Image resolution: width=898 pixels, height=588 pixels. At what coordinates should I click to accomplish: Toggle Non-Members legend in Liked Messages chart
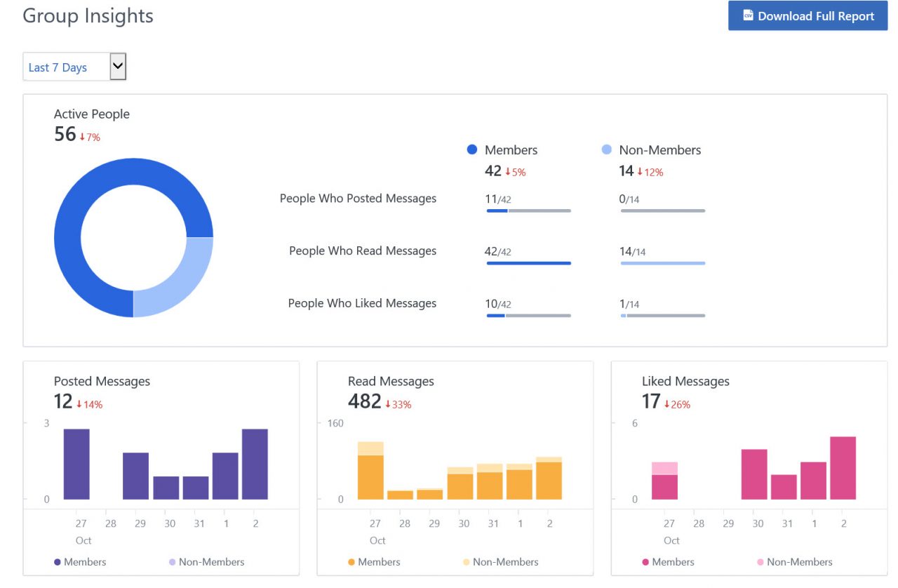(794, 562)
